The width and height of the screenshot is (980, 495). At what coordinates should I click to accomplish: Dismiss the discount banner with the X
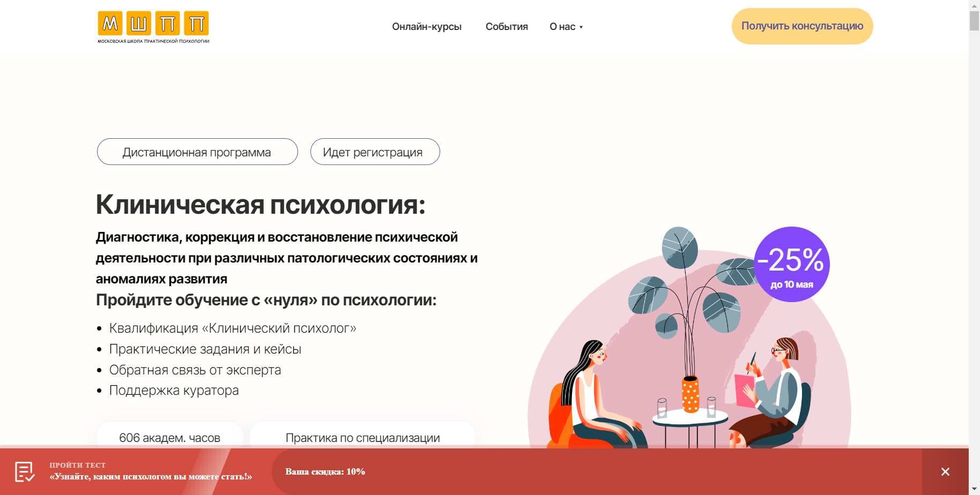click(x=945, y=472)
